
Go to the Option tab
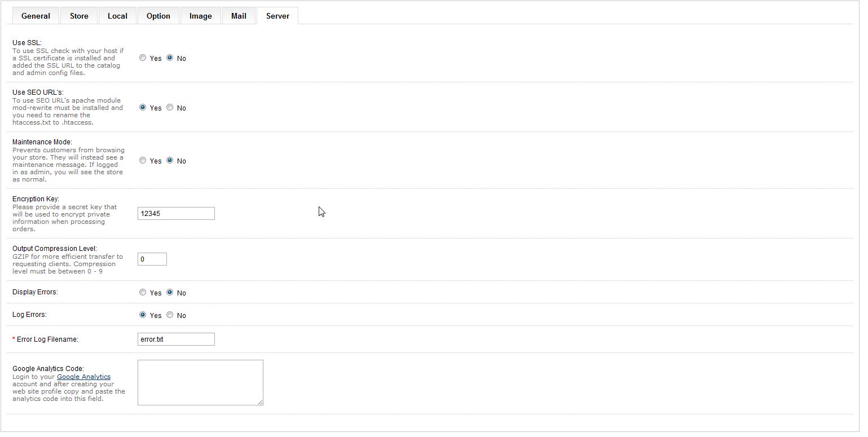click(158, 16)
